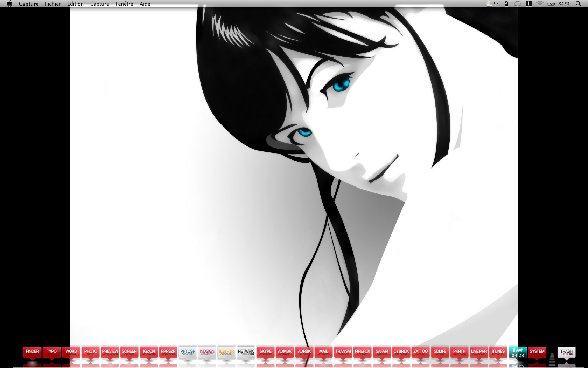Click the battery (84 %) indicator
The height and width of the screenshot is (368, 588).
pos(558,4)
